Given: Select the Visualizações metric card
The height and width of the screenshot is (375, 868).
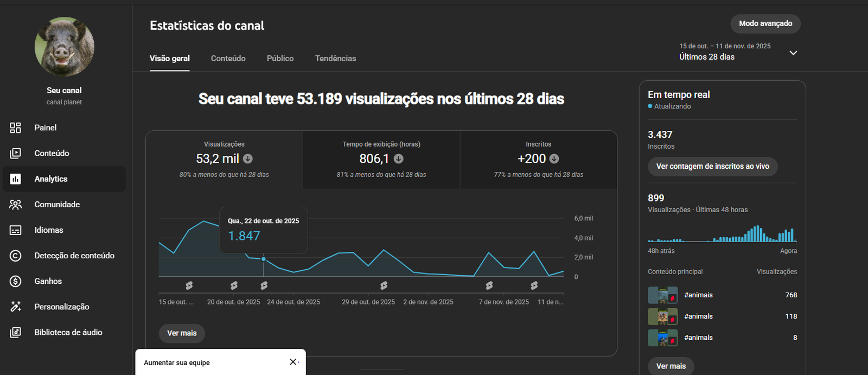Looking at the screenshot, I should [224, 160].
